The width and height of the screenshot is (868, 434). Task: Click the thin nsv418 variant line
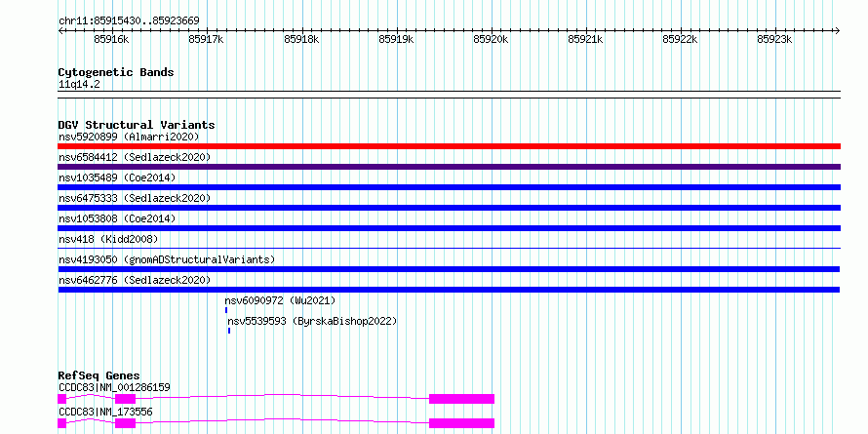click(x=449, y=249)
